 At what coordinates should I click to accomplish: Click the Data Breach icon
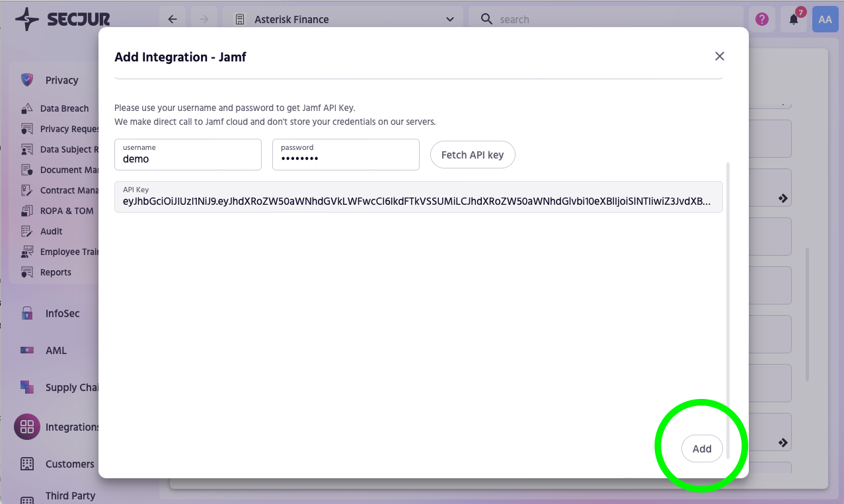(x=27, y=108)
